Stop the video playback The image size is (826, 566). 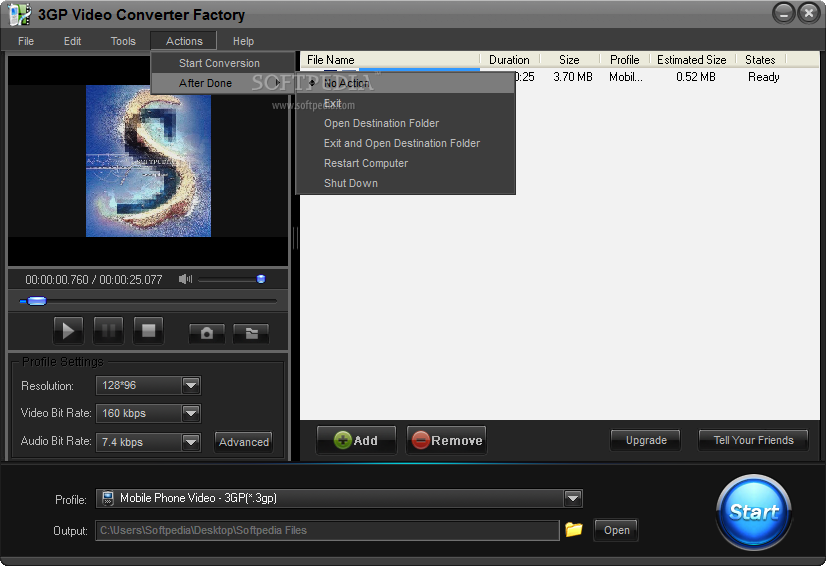[149, 330]
